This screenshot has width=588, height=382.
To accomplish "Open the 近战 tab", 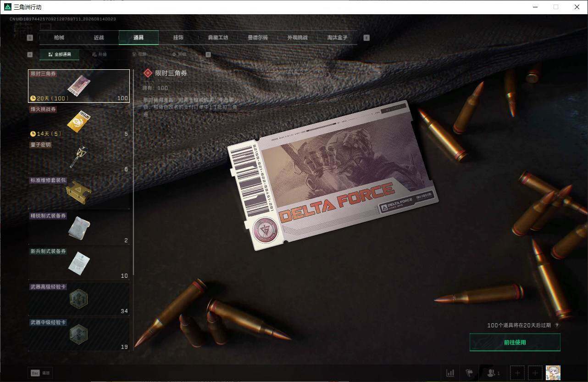I will click(x=99, y=38).
